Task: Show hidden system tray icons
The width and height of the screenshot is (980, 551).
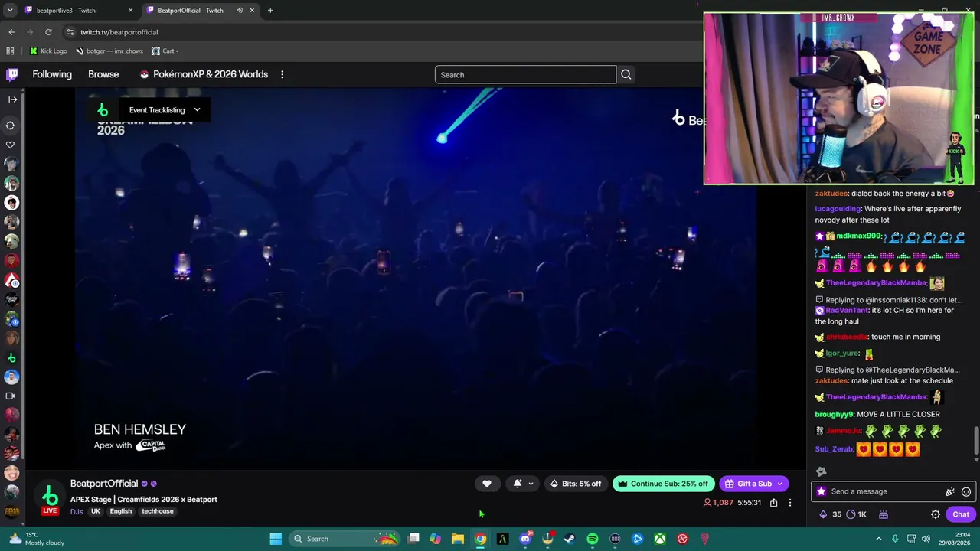Action: tap(879, 539)
